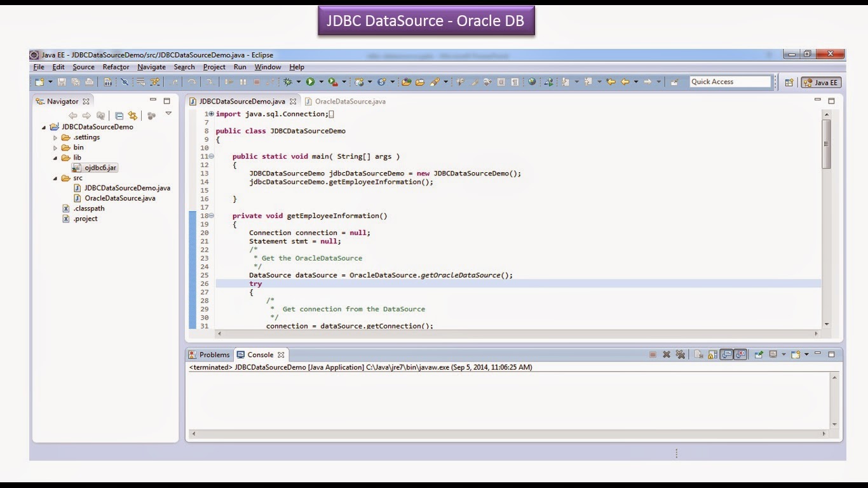Image resolution: width=868 pixels, height=488 pixels.
Task: Click the Navigator Forward arrow icon
Action: 86,116
